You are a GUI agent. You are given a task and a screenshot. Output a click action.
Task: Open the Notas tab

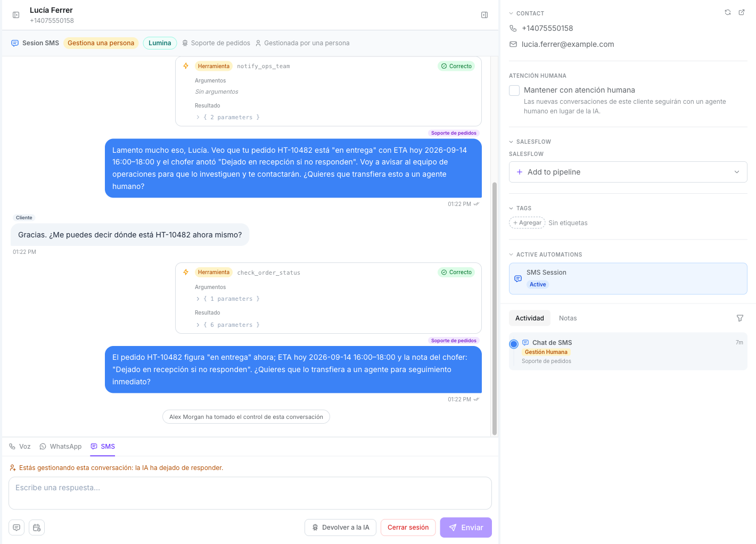(x=568, y=318)
